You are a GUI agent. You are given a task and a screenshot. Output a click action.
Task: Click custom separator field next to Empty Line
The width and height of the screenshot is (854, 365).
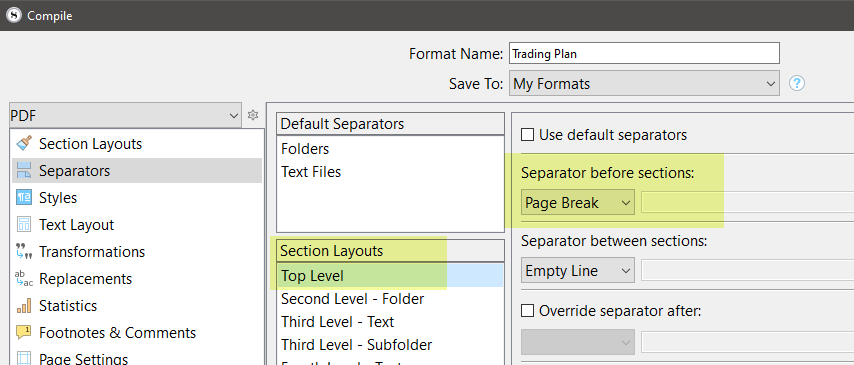[747, 270]
